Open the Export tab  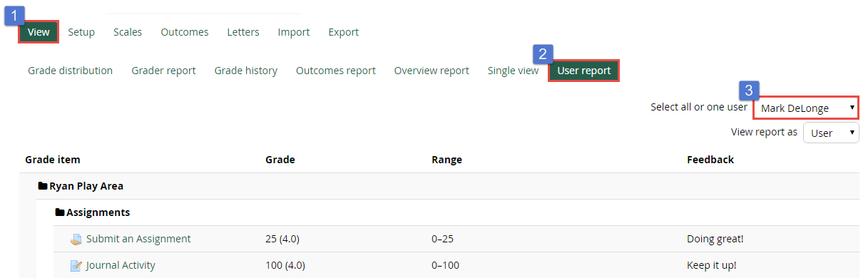pos(344,32)
